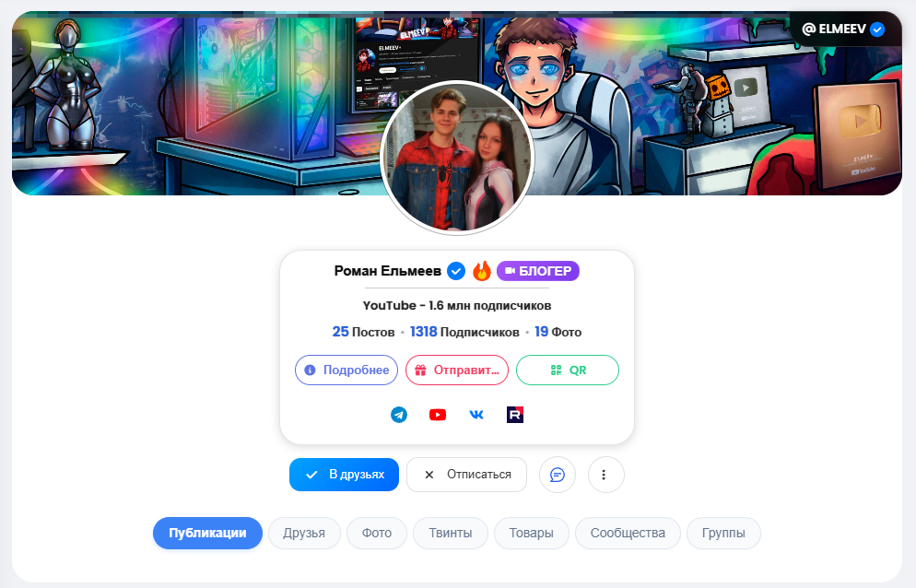Click the flame icon next to name
Screen dimensions: 916x588
click(481, 271)
